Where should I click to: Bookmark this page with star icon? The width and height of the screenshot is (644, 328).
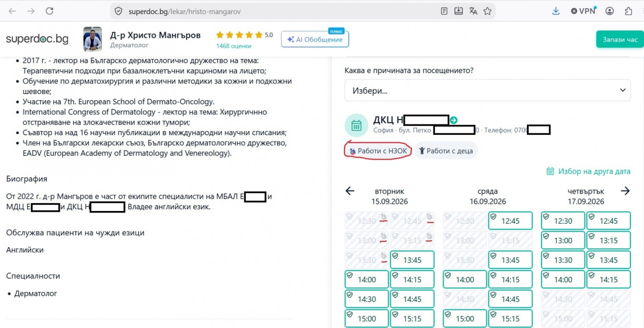(488, 11)
